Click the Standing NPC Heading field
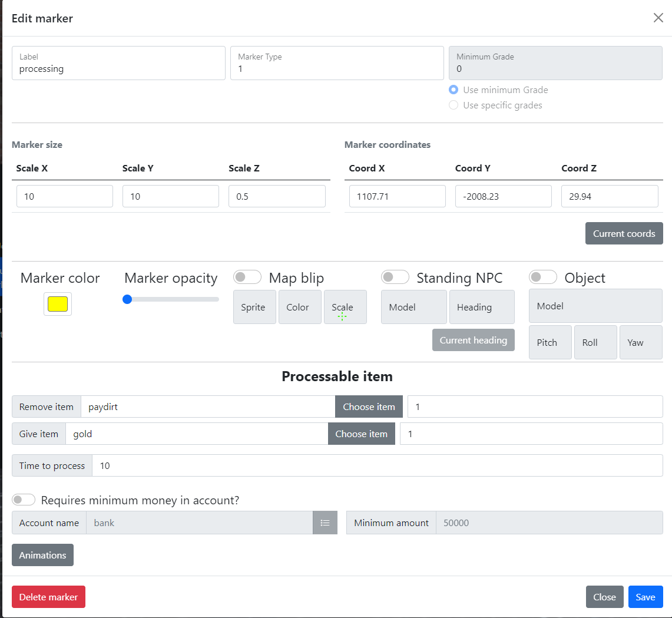Viewport: 672px width, 618px height. [x=482, y=307]
